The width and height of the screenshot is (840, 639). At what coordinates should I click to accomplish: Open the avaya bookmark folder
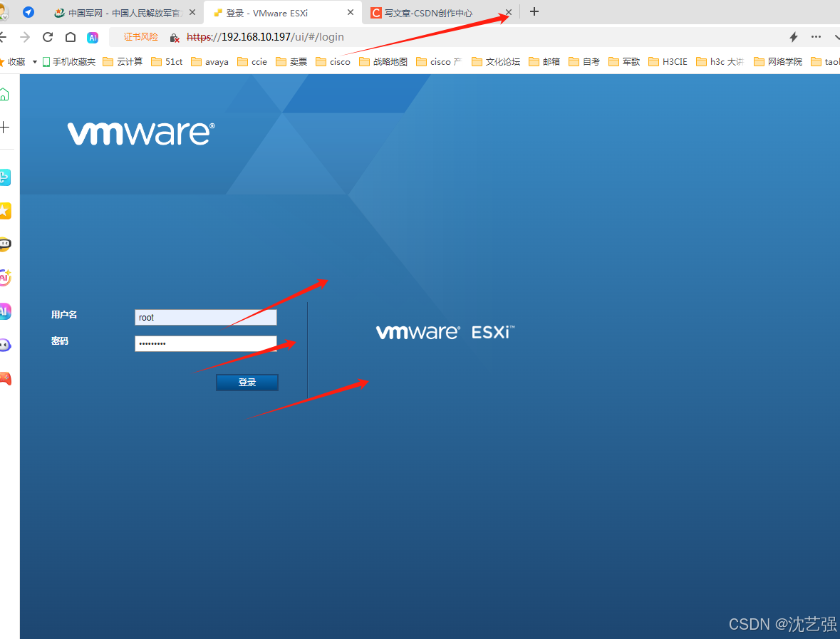click(209, 62)
